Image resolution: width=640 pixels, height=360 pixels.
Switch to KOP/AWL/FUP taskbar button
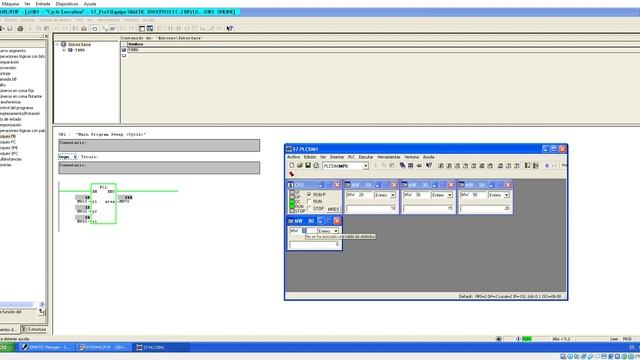coord(103,347)
